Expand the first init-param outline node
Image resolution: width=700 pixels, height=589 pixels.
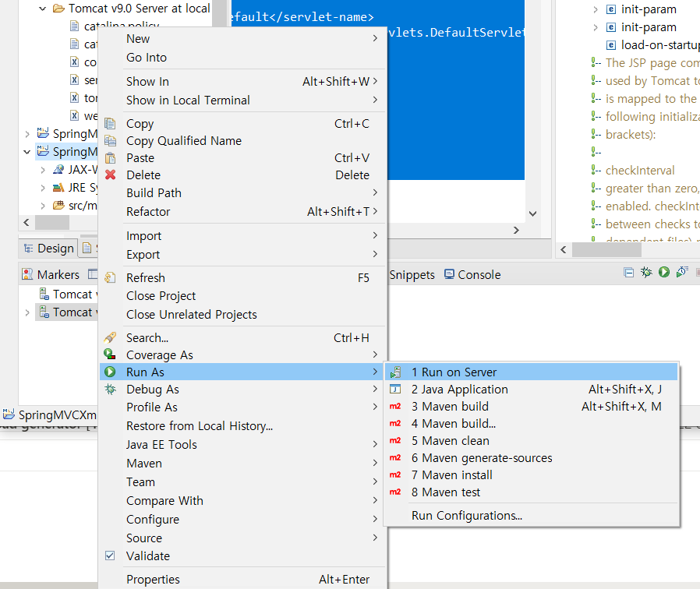click(x=596, y=9)
